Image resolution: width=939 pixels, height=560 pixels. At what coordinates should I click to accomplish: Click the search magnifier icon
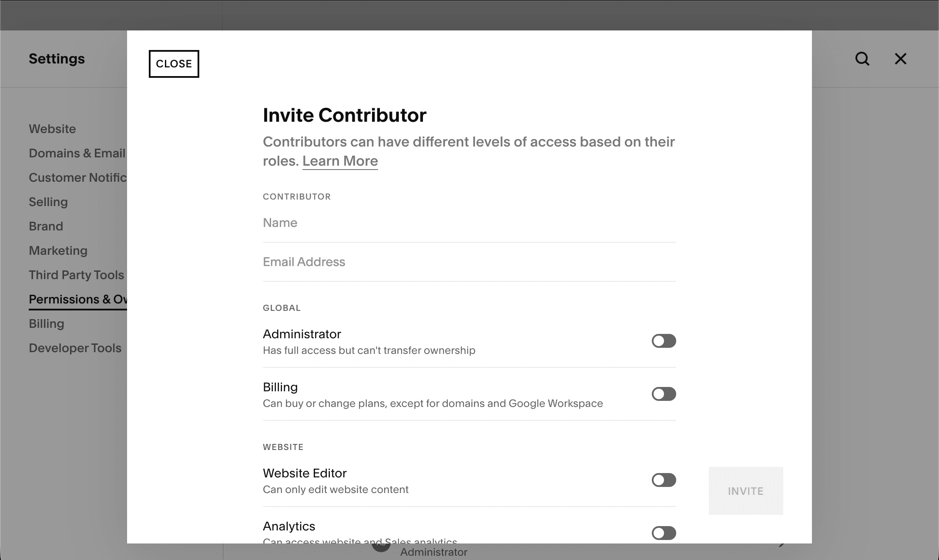862,59
